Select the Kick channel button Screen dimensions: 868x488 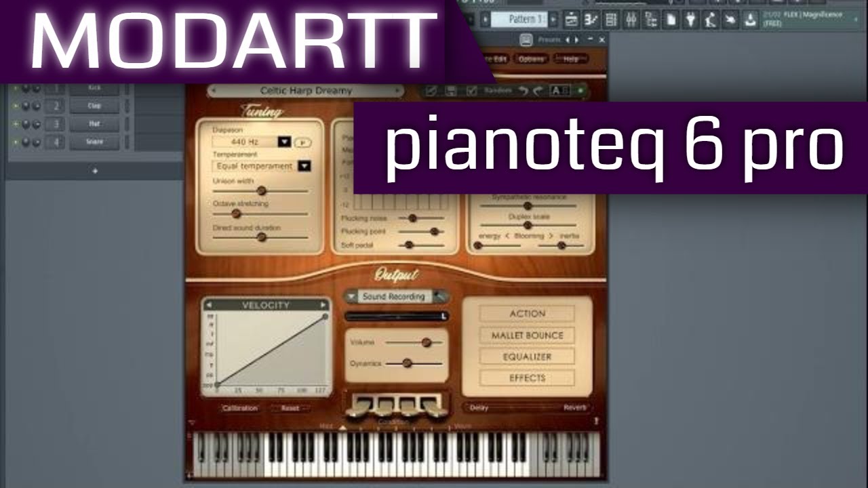tap(94, 88)
